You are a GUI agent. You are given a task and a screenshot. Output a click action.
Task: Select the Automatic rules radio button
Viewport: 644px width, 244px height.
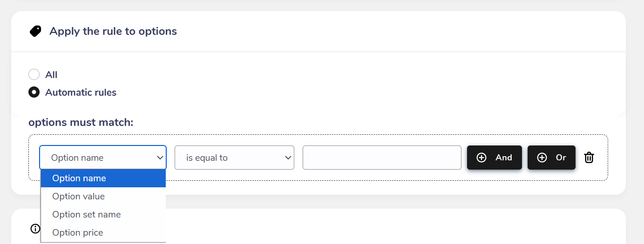(34, 92)
